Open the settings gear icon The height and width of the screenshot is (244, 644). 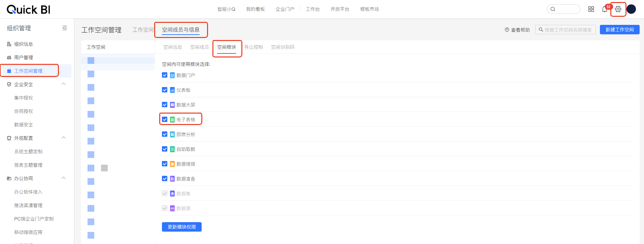coord(618,9)
